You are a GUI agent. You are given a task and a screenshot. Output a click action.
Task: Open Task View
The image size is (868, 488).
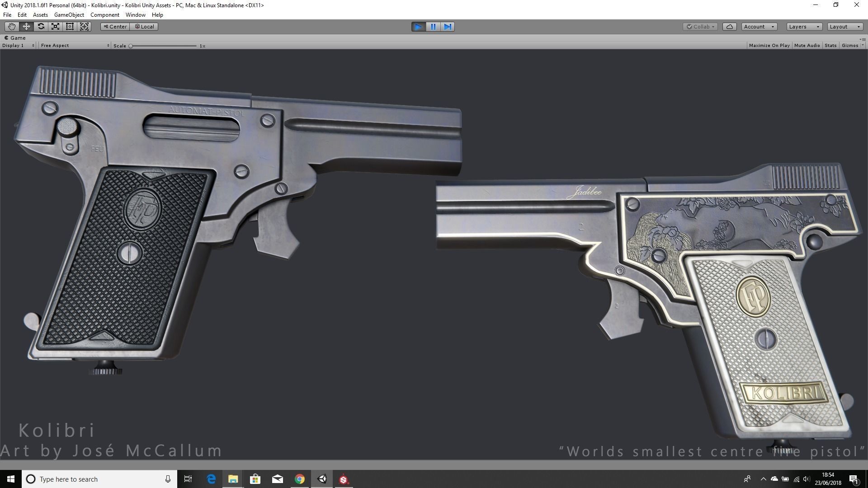(x=188, y=479)
